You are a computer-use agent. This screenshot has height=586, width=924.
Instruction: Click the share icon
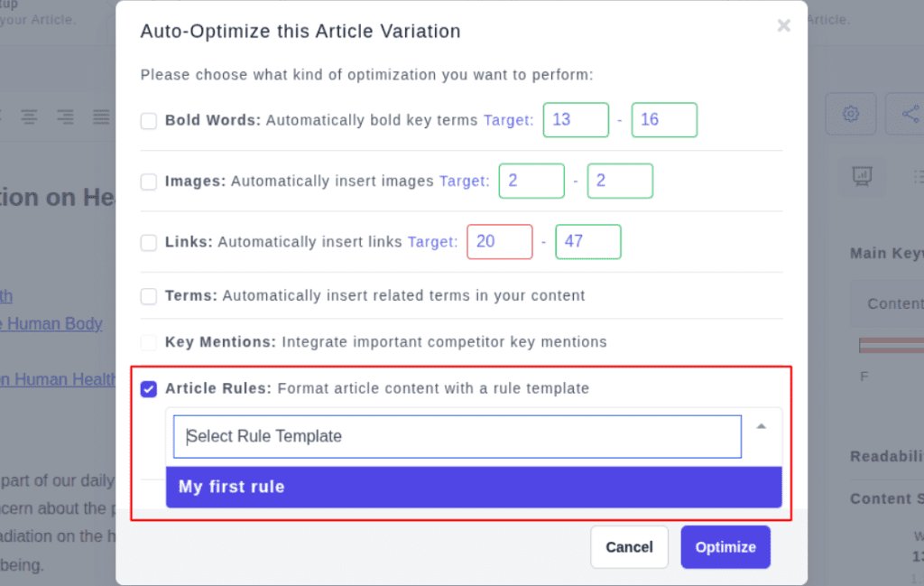(x=908, y=114)
